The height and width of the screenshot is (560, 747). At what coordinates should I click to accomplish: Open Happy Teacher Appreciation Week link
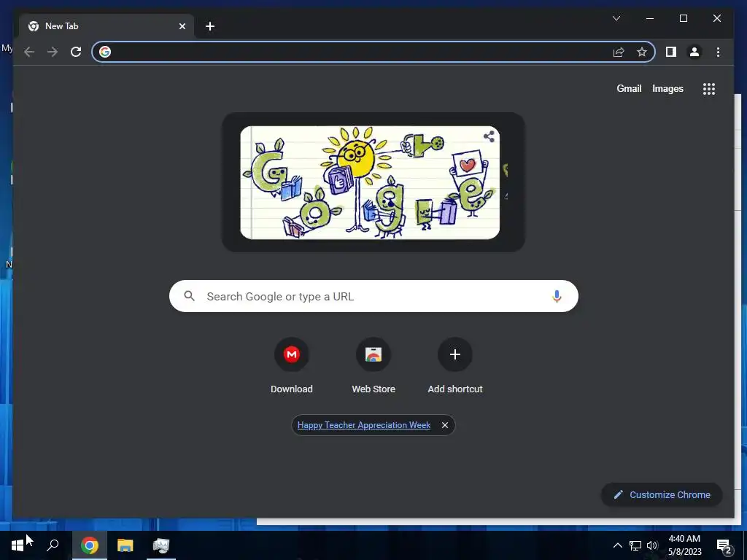[x=364, y=425]
